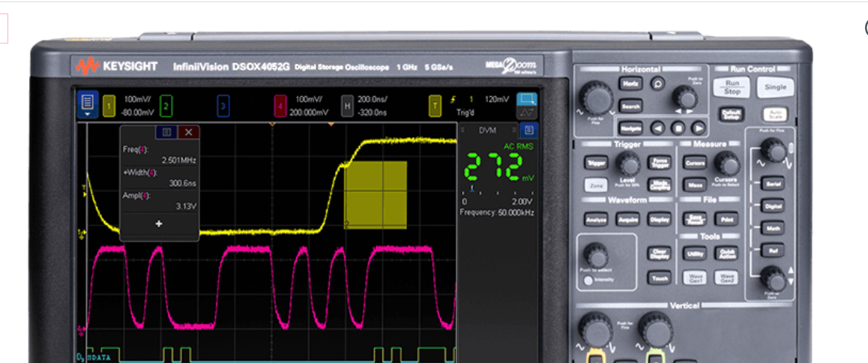
Task: Open trigger T settings badge
Action: [435, 106]
